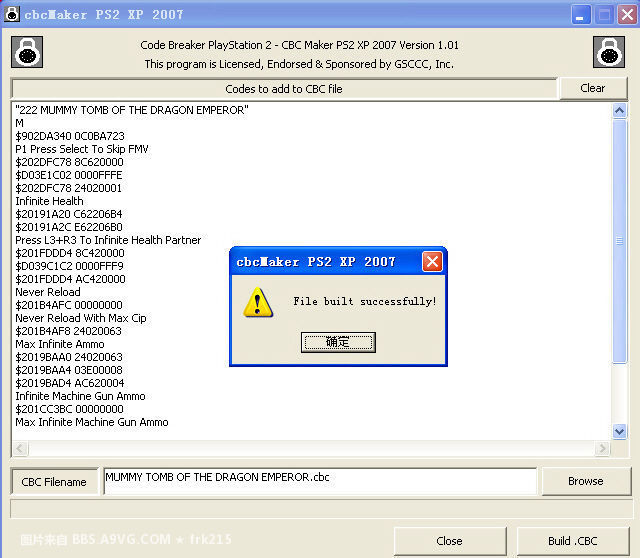
Task: Click the $201FDDD4 AC420000 code line
Action: [70, 279]
